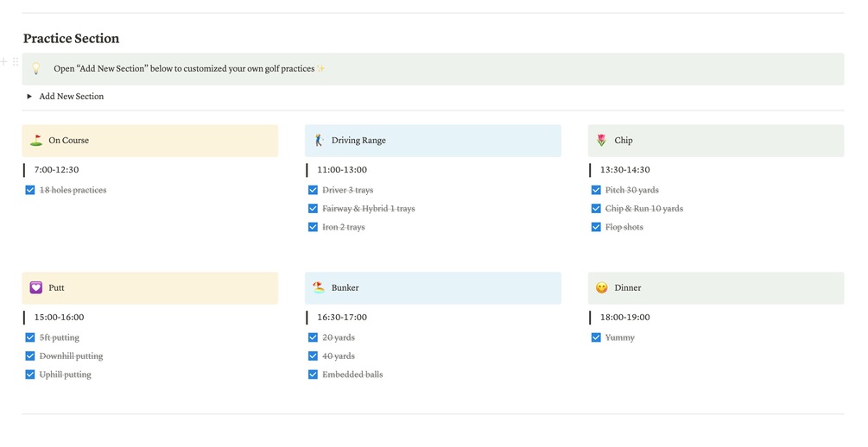Screen dimensions: 868x447
Task: Uncheck the 18 holes practices checkbox
Action: 30,190
